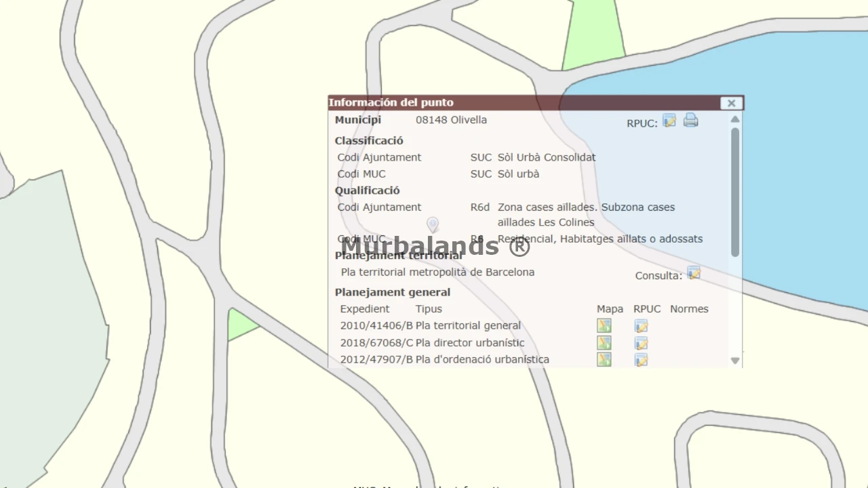Click expedient number 2018/67068/C
Viewport: 868px width, 488px height.
376,342
